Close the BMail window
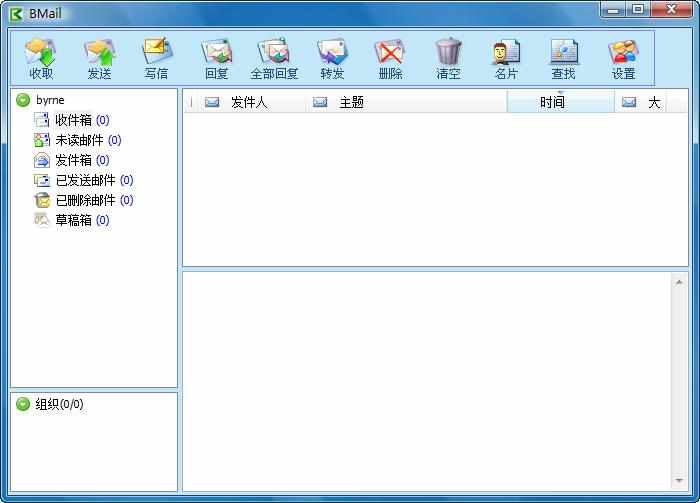Screen dimensions: 700x503 pos(671,10)
